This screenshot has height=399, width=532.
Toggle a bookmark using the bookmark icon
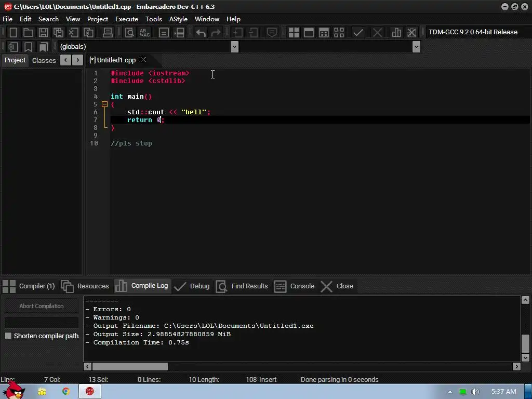click(28, 46)
